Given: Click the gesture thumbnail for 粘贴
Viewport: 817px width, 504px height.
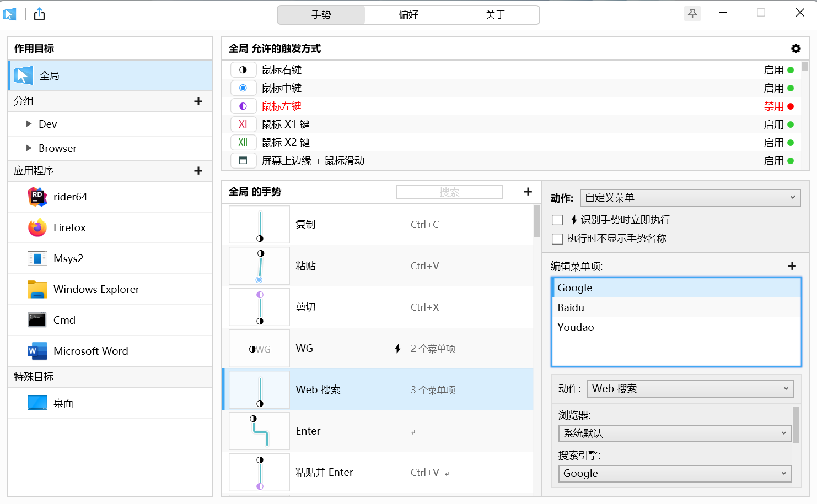Looking at the screenshot, I should coord(259,266).
